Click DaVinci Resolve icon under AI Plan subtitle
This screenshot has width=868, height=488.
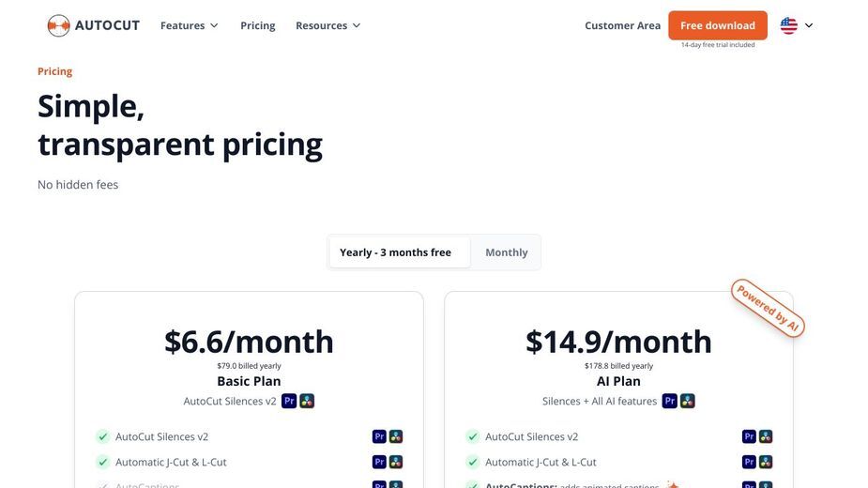688,401
